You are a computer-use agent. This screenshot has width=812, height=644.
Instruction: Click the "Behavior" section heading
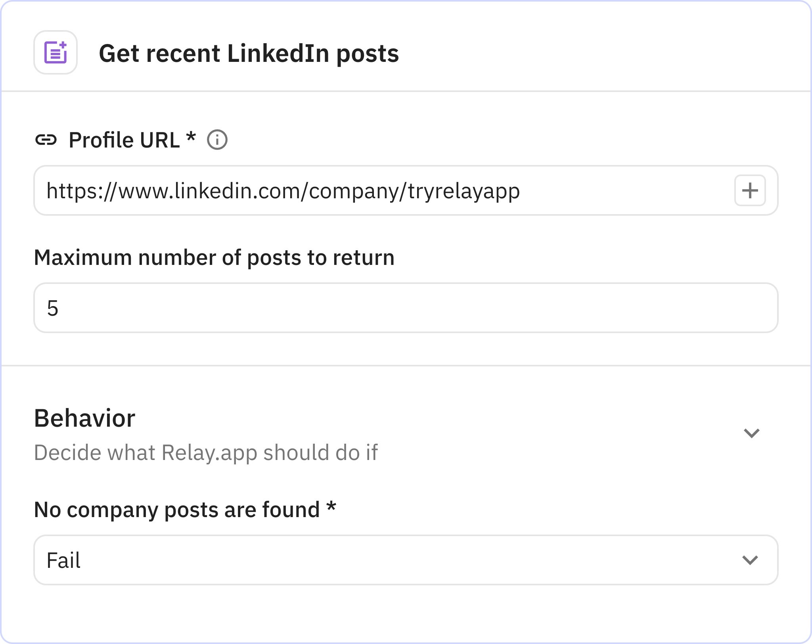click(x=84, y=418)
